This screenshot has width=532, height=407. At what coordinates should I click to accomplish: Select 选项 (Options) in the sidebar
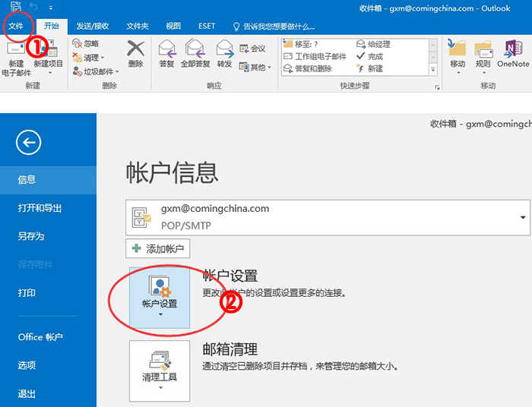(x=27, y=365)
